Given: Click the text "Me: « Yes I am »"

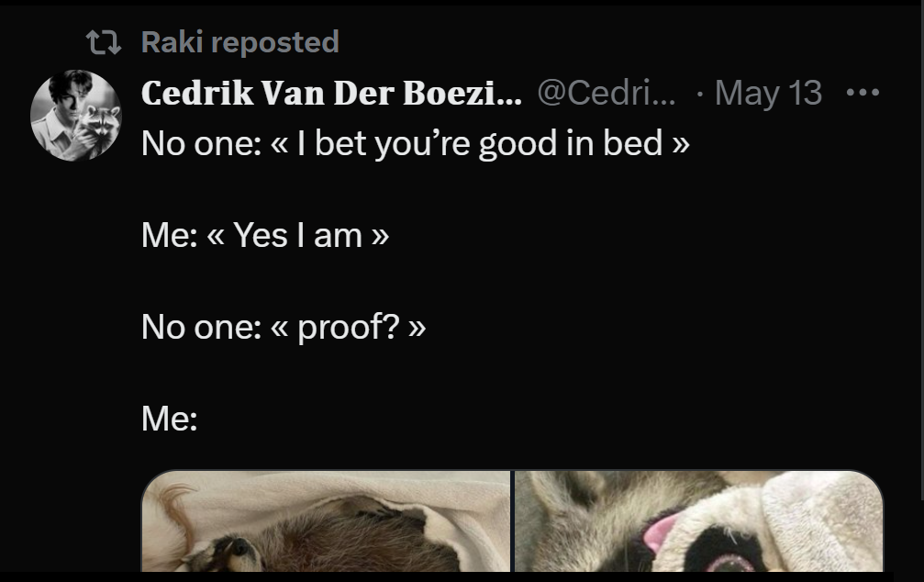Looking at the screenshot, I should pos(265,236).
